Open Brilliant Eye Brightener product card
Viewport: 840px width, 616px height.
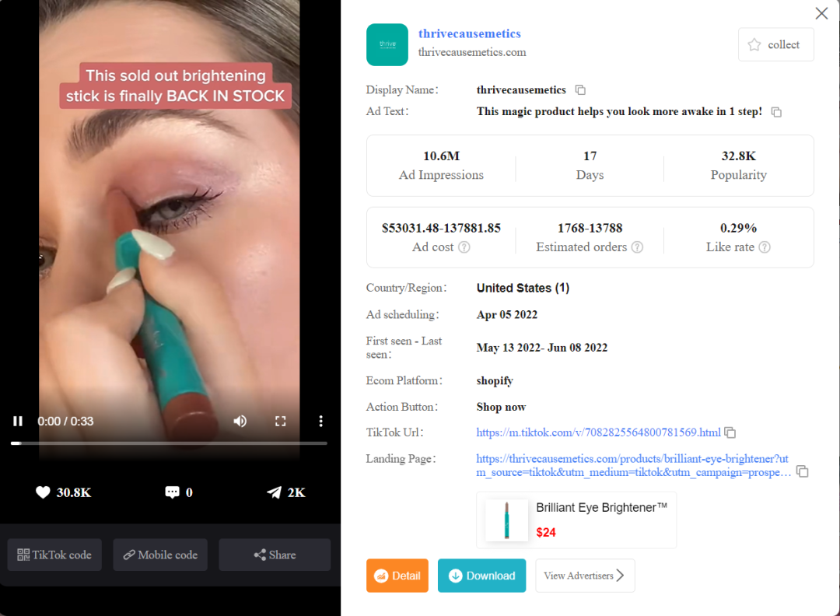point(576,520)
